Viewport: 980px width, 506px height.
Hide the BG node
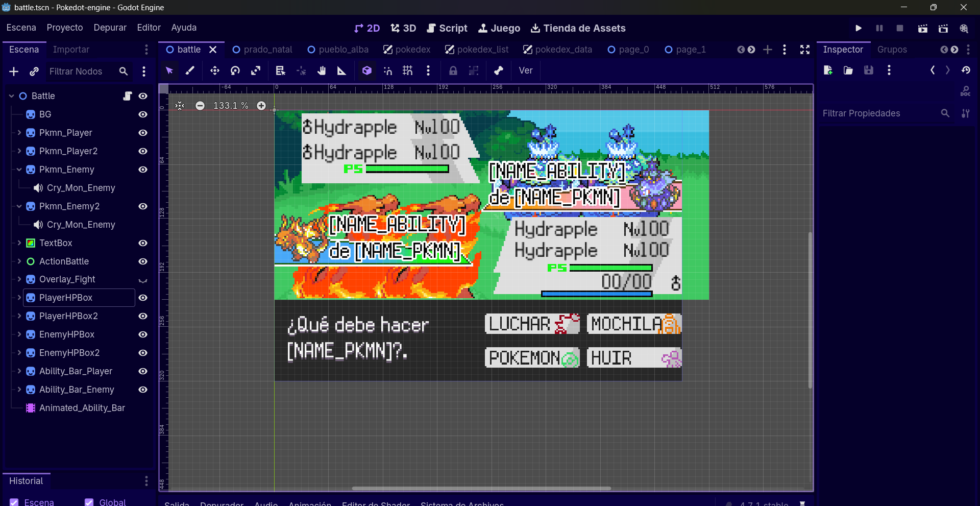pos(143,114)
